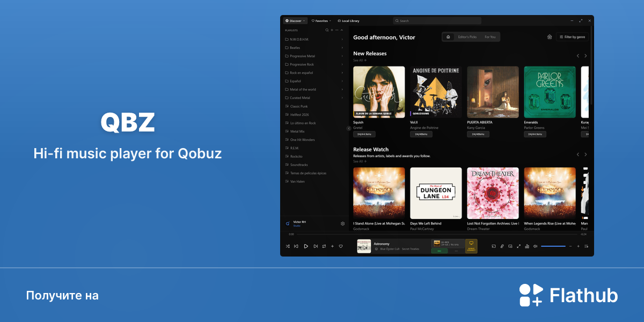
Task: Switch to Editor's Picks tab
Action: [467, 37]
